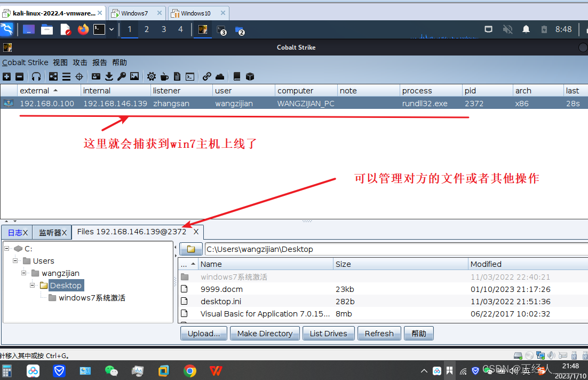Viewport: 588px width, 380px height.
Task: Select the Files 192.168.146.139@2372 tab
Action: (132, 232)
